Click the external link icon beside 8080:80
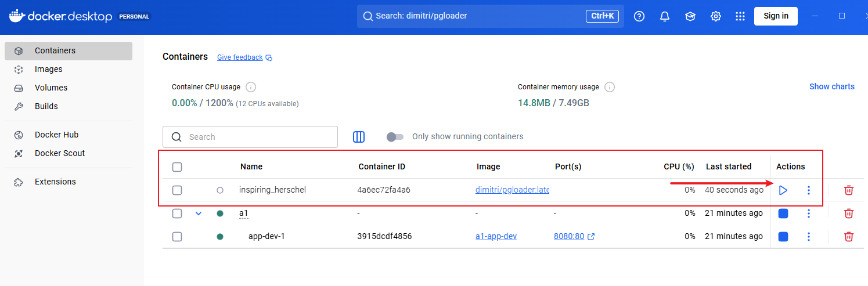Viewport: 868px width, 286px height. point(591,237)
